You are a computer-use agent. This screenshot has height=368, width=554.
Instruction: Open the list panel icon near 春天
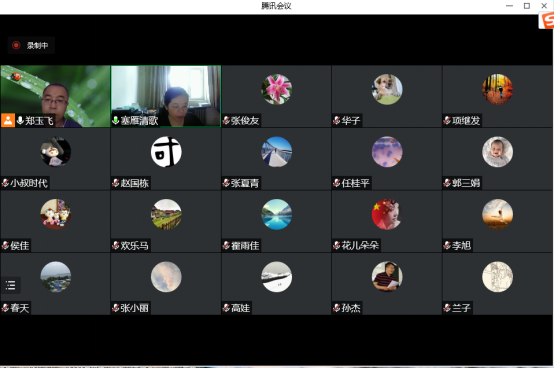click(10, 285)
